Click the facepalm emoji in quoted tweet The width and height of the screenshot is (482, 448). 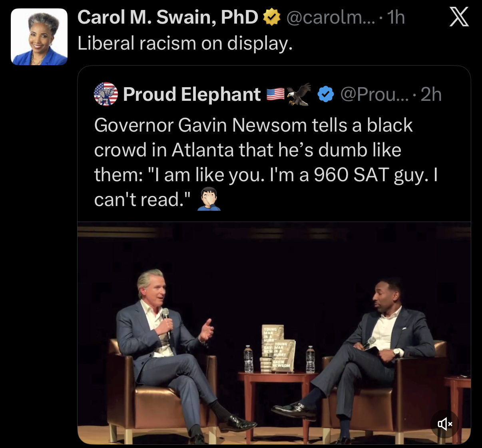click(x=209, y=198)
